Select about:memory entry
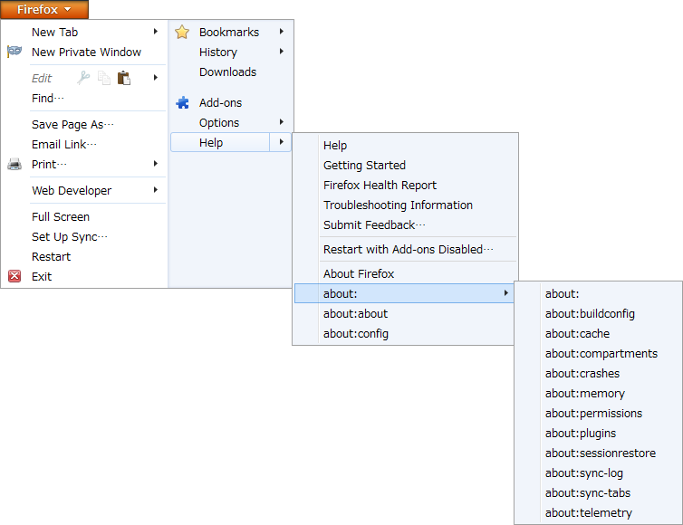 pyautogui.click(x=585, y=393)
